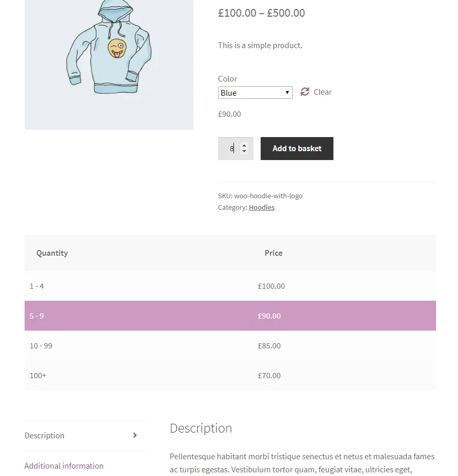
Task: Open the Color selector showing Blue
Action: tap(255, 92)
